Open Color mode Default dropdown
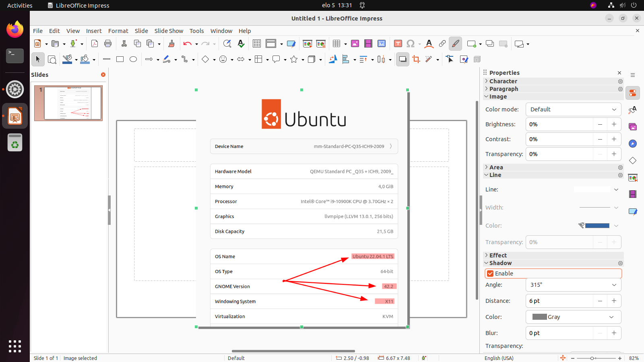 click(573, 109)
